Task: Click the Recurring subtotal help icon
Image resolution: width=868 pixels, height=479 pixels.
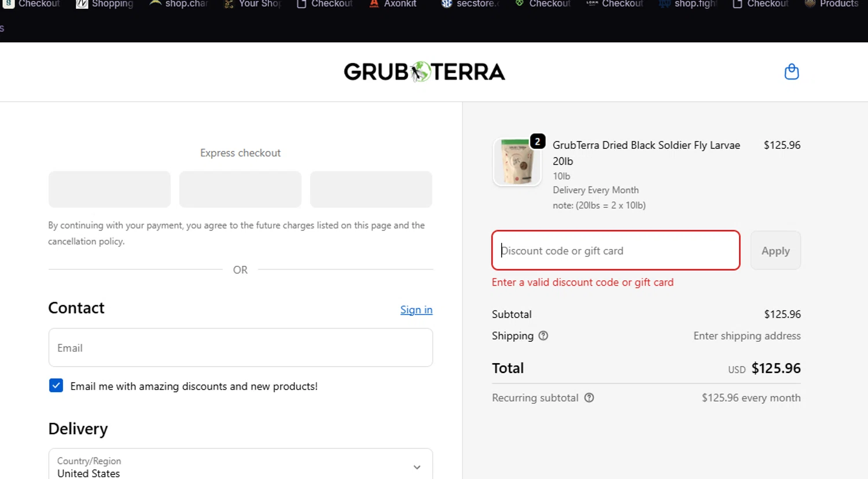Action: pyautogui.click(x=589, y=398)
